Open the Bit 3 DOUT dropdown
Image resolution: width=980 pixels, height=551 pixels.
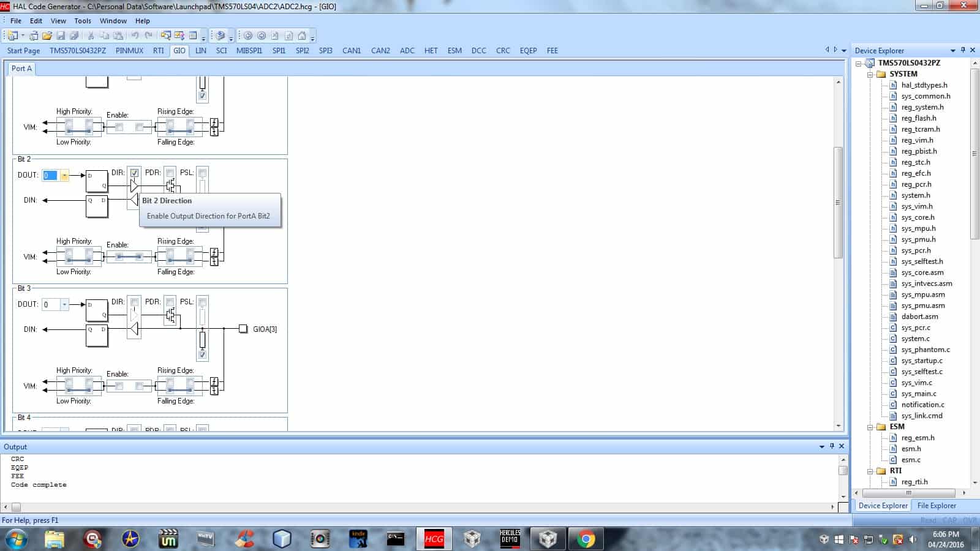(x=64, y=305)
